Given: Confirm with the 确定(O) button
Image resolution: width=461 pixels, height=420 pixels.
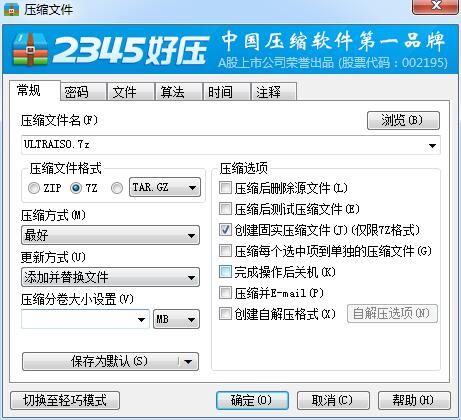Looking at the screenshot, I should coord(252,400).
